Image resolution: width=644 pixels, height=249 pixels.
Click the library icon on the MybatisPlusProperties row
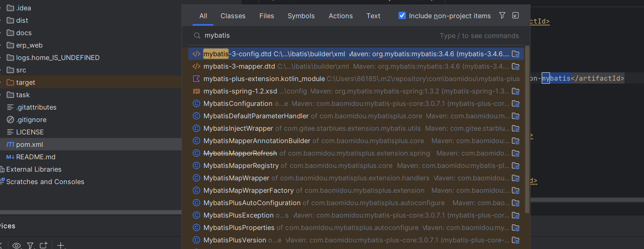tap(516, 227)
